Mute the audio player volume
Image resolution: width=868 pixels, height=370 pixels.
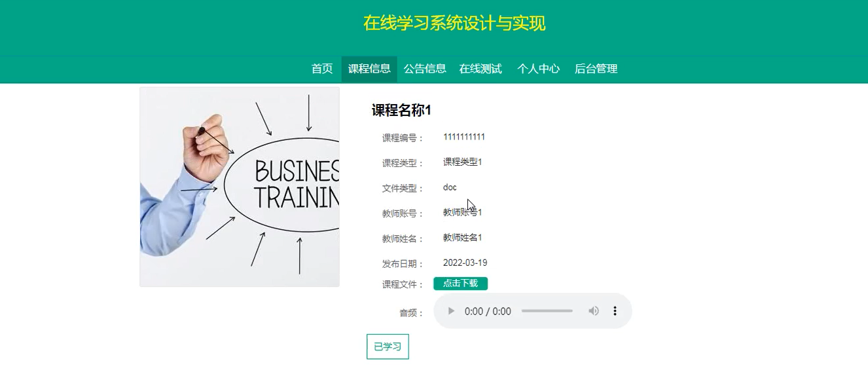click(594, 311)
